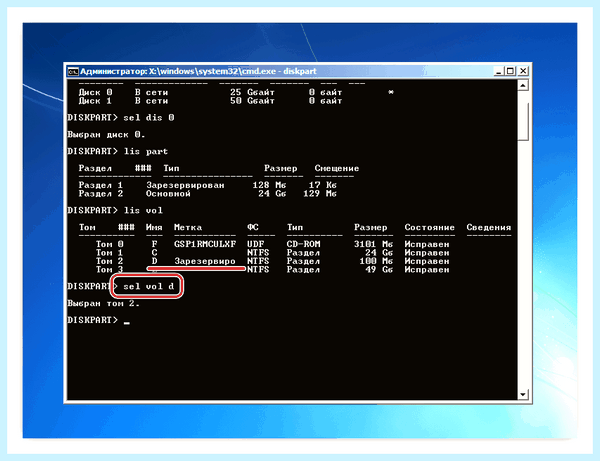Click the 'Зарезервиро' volume label

tap(205, 261)
